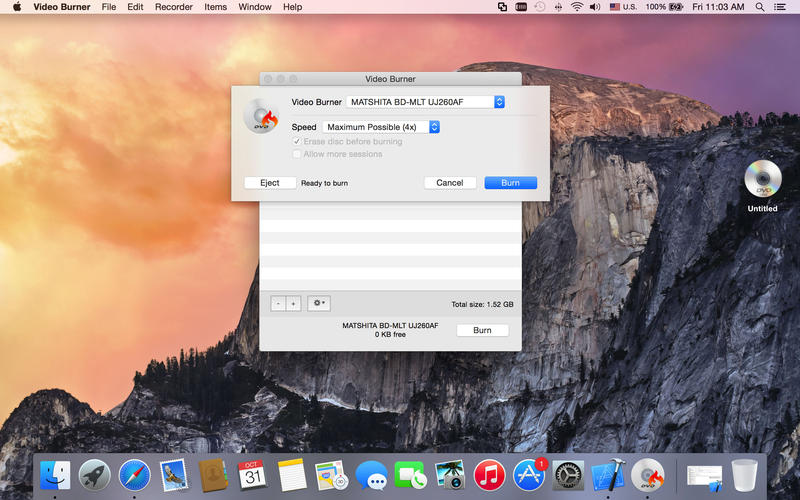
Task: Open the Untitled DVD disc on desktop
Action: pos(762,180)
